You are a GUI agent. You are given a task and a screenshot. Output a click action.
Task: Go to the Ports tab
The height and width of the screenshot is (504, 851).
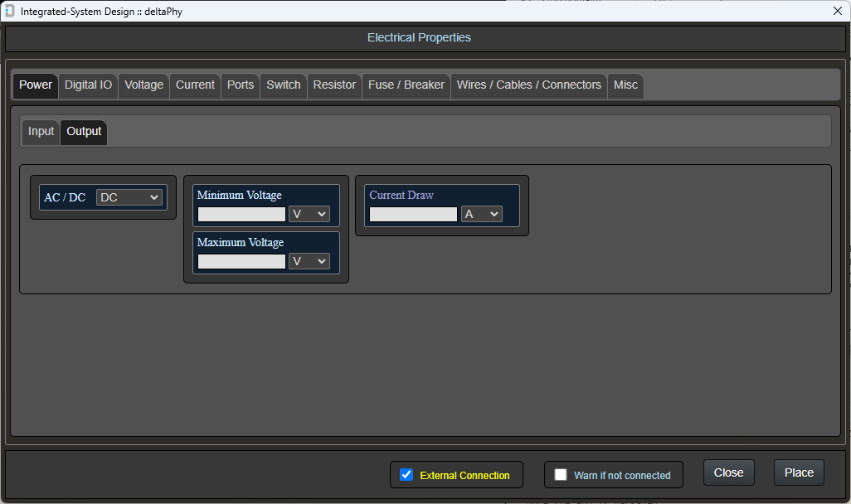point(241,85)
